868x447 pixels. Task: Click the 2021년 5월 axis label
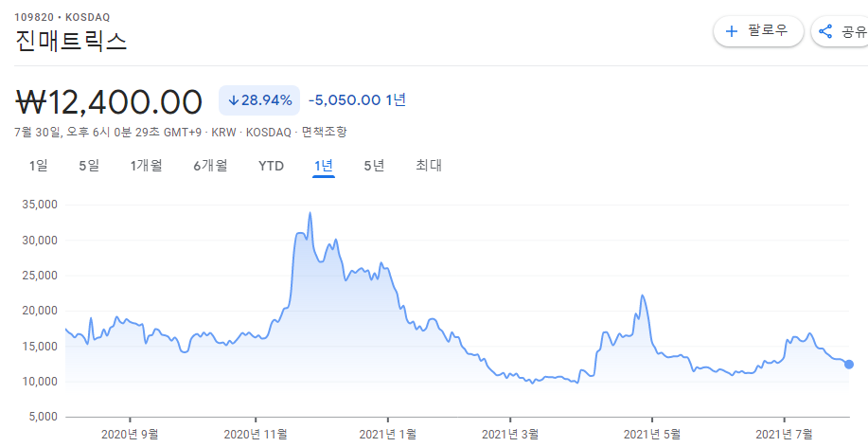(651, 435)
